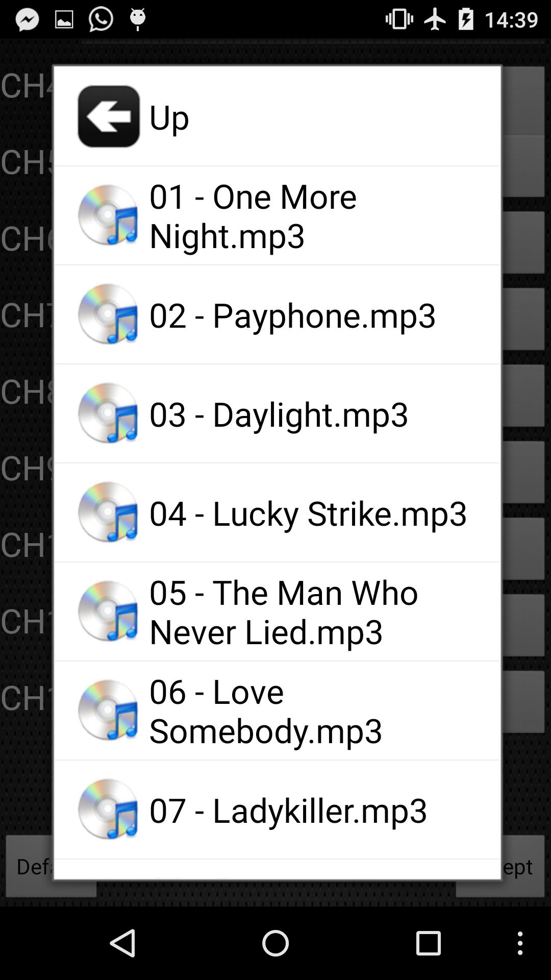Image resolution: width=551 pixels, height=980 pixels.
Task: Pick the 03 - Daylight.mp3 file
Action: tap(277, 413)
